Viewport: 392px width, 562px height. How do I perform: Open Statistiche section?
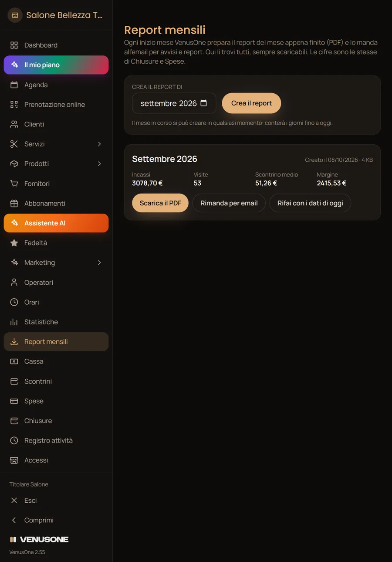click(x=56, y=322)
